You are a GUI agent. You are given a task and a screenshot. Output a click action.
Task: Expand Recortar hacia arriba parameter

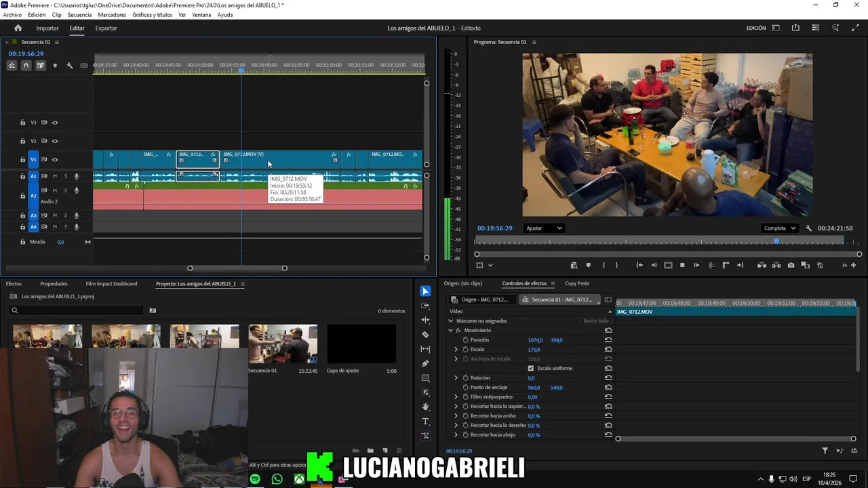456,416
